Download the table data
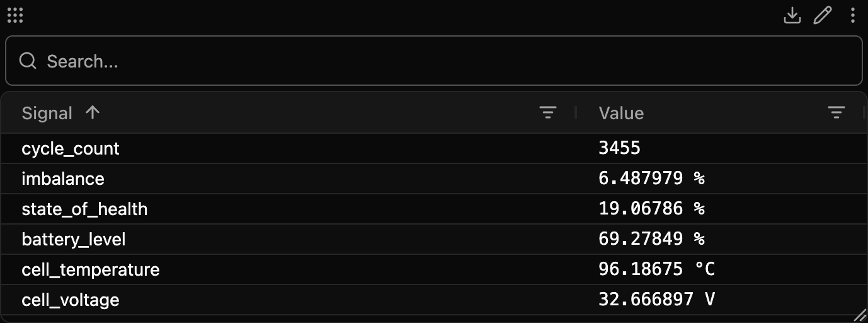This screenshot has height=323, width=868. (792, 15)
